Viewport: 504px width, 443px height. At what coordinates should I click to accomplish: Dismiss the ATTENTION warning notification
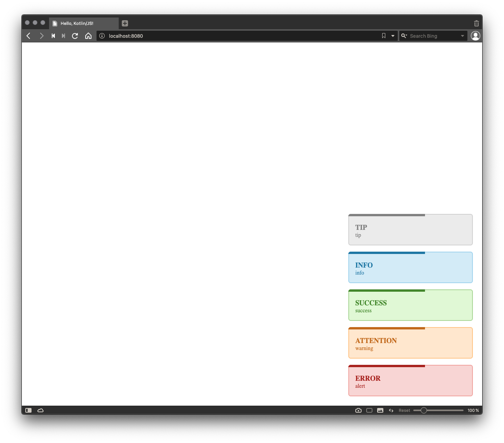tap(411, 343)
